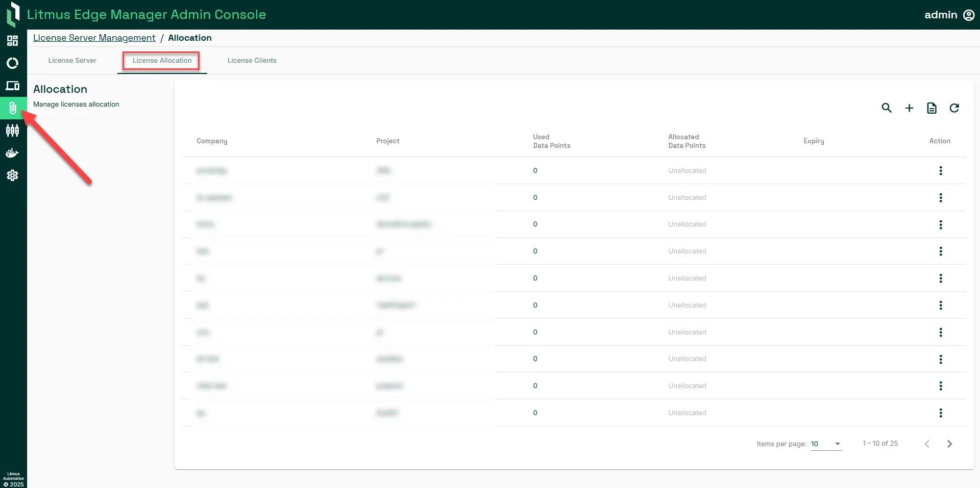Go to next page of results
This screenshot has width=980, height=488.
(949, 444)
